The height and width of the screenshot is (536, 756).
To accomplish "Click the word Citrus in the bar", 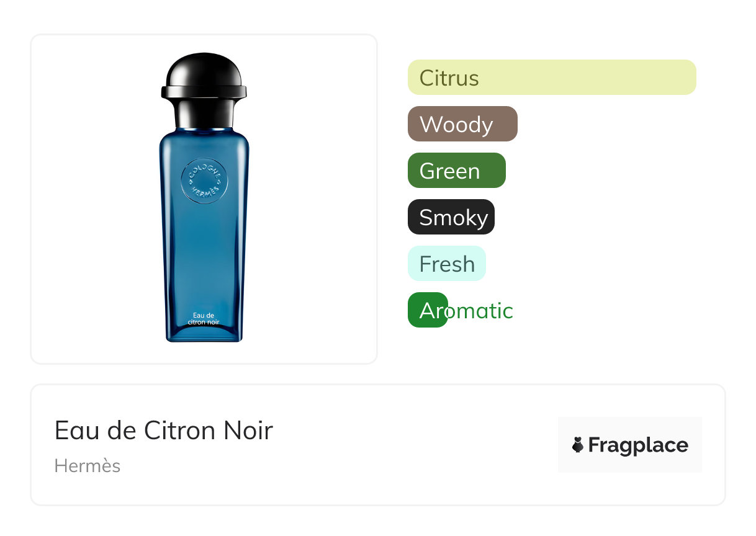I will 449,78.
